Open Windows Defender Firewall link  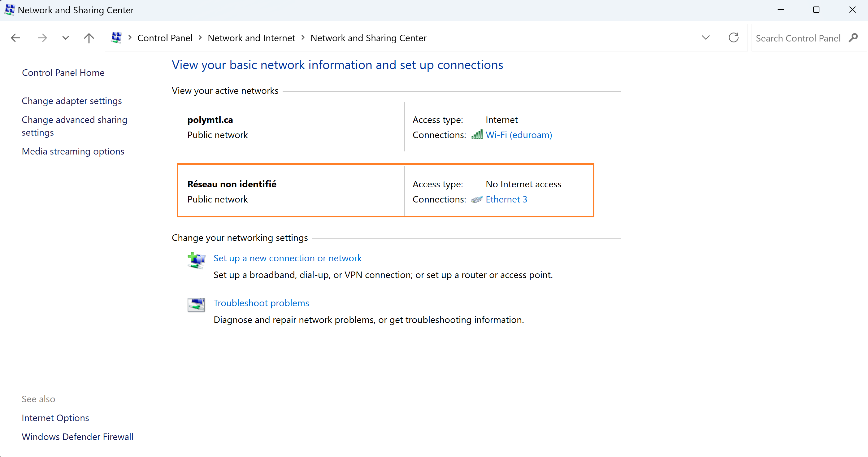click(77, 437)
